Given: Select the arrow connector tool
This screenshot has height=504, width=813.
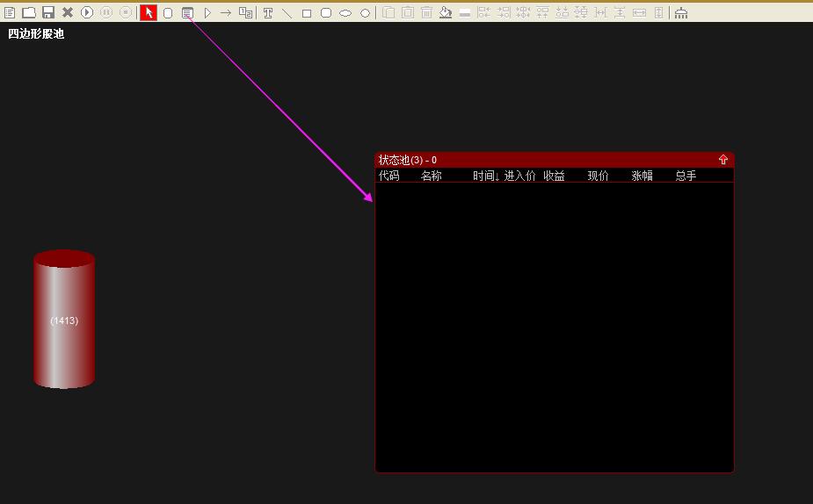Looking at the screenshot, I should [x=226, y=13].
